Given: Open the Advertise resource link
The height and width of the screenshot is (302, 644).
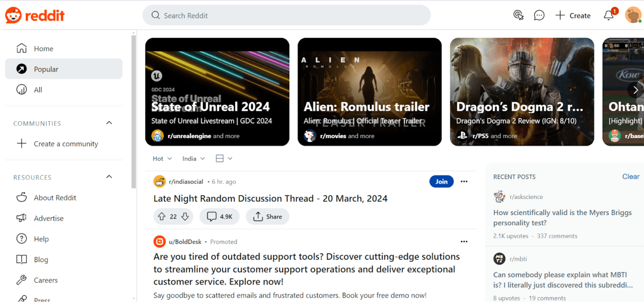Looking at the screenshot, I should point(63,218).
